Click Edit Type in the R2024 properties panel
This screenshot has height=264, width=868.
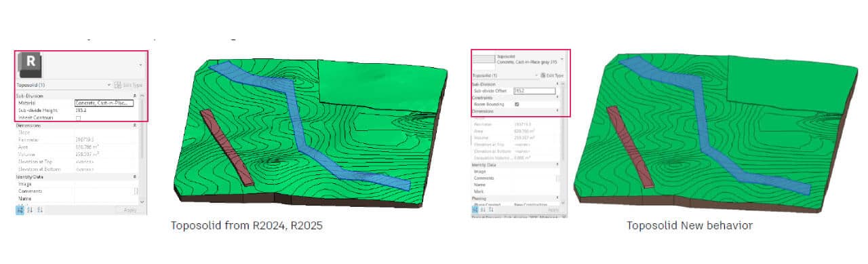tap(129, 86)
